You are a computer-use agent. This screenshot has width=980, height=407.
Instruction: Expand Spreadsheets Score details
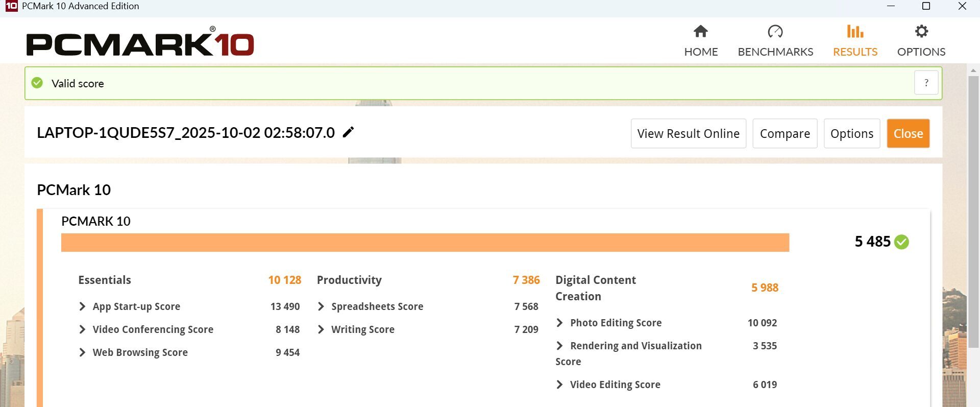[321, 306]
